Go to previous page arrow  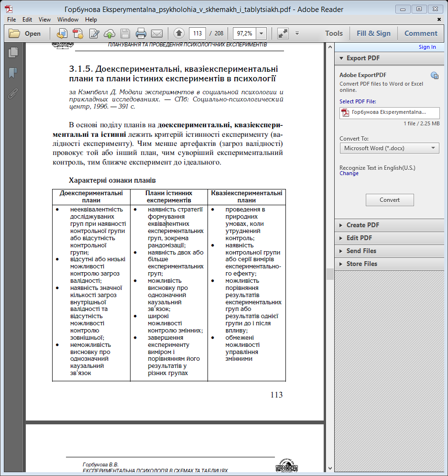[179, 33]
